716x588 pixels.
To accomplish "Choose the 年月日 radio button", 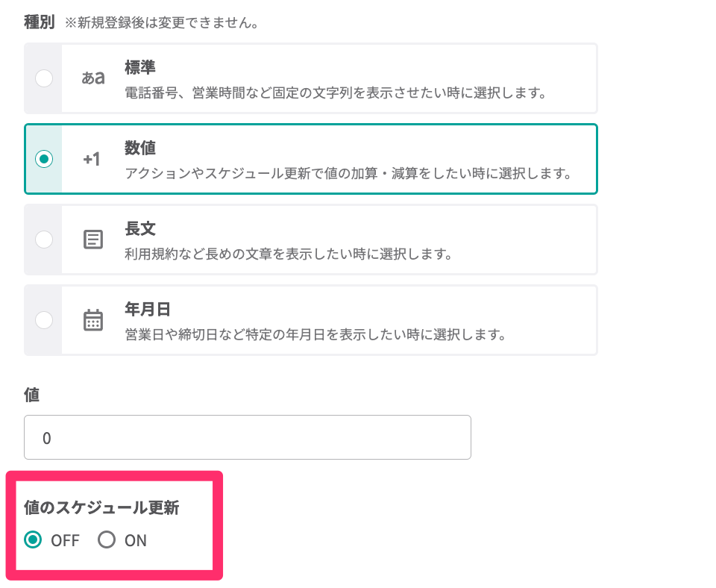I will coord(44,320).
